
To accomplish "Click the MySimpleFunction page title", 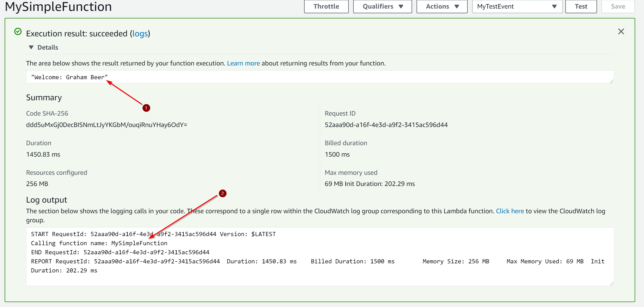I will pyautogui.click(x=58, y=6).
